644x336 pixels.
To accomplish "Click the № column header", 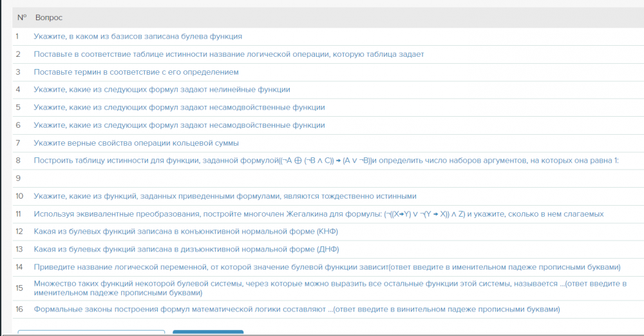I will click(21, 17).
